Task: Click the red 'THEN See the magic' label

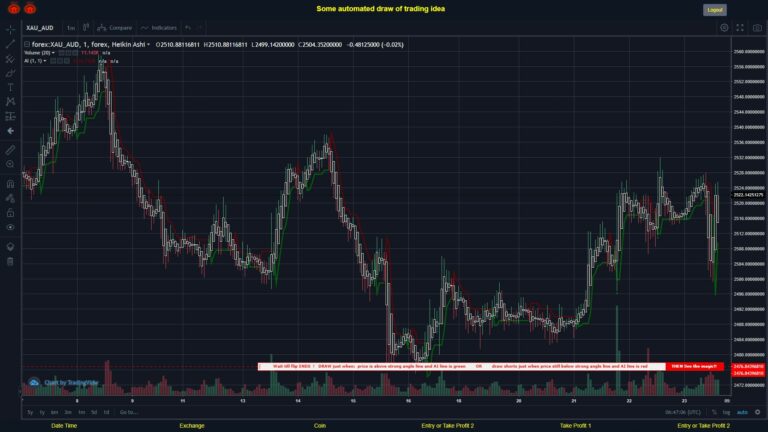Action: (694, 366)
